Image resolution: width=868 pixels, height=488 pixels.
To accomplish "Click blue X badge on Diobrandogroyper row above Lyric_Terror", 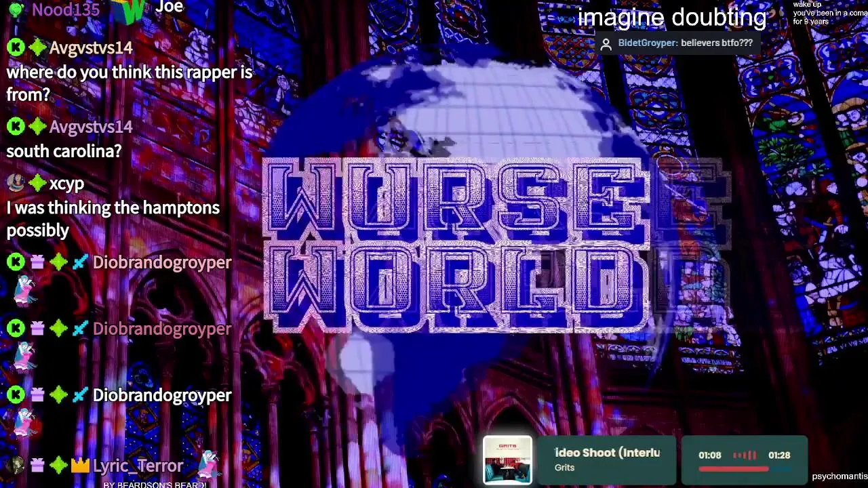I will (x=80, y=394).
